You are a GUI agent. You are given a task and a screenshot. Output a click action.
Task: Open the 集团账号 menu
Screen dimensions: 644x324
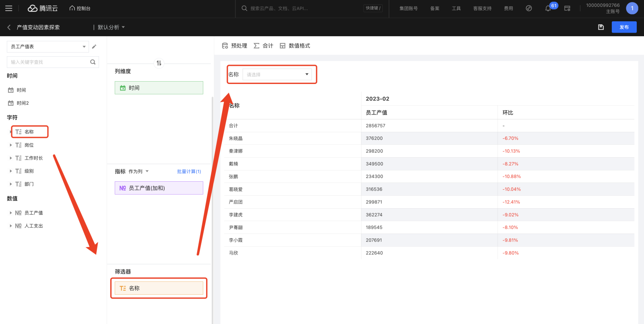coord(409,8)
